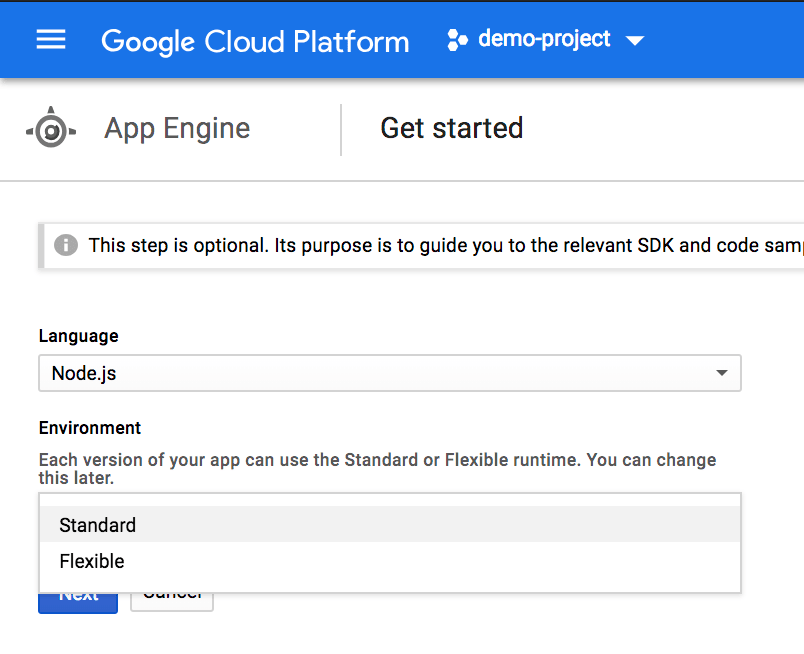This screenshot has width=804, height=654.
Task: Click the dropdown arrow next to demo-project
Action: click(x=635, y=41)
